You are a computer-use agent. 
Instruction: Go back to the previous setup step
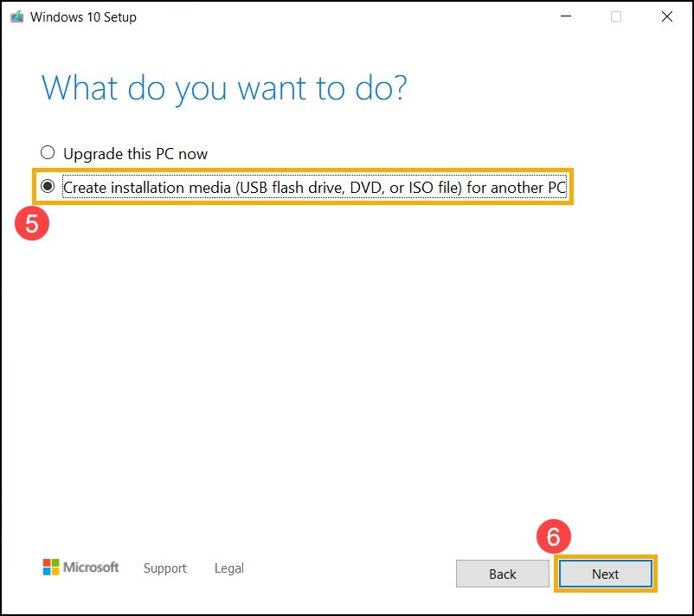[x=502, y=574]
